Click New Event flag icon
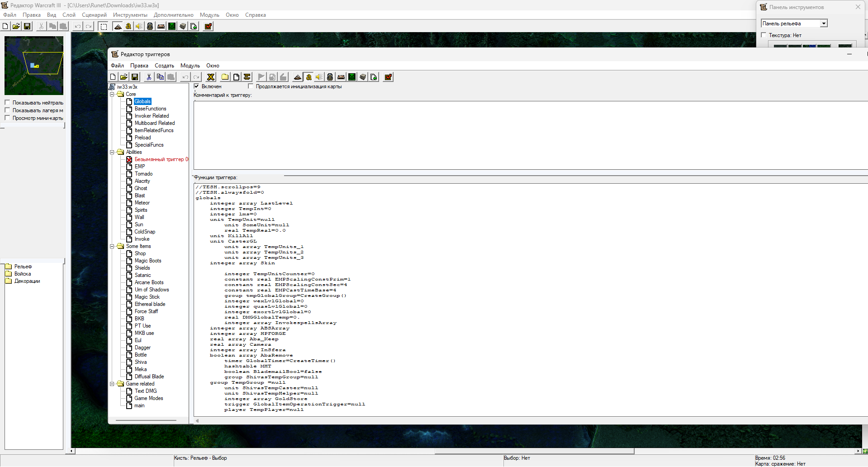 tap(261, 77)
